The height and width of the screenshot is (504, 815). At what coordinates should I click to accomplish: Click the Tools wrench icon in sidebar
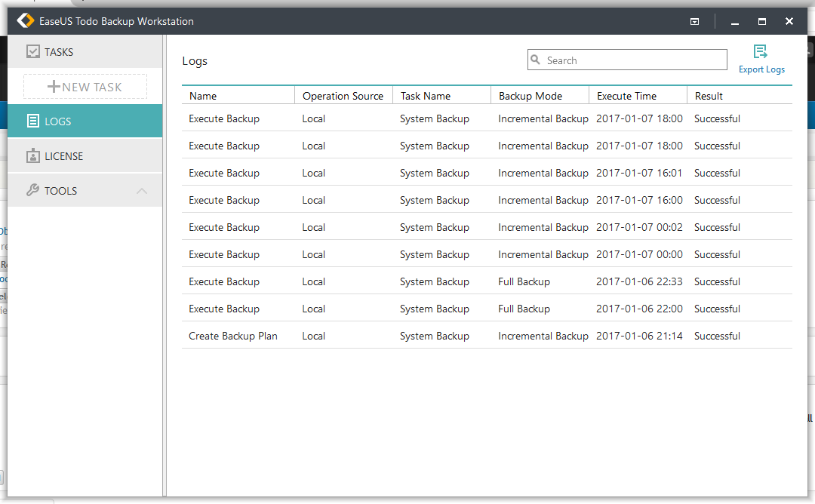coord(32,191)
